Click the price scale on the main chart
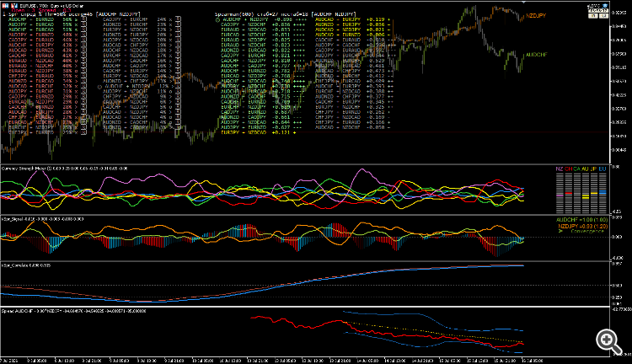The image size is (632, 364). click(621, 83)
